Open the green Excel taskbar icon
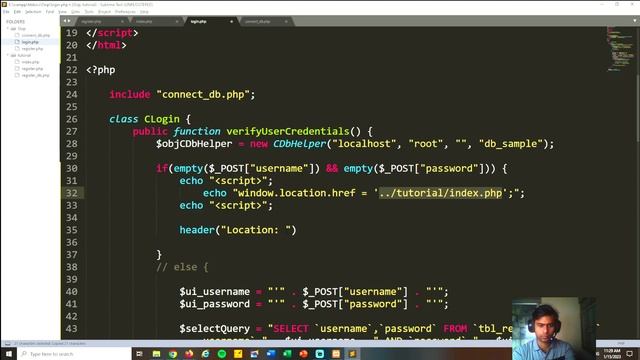The height and width of the screenshot is (360, 640). pyautogui.click(x=287, y=353)
